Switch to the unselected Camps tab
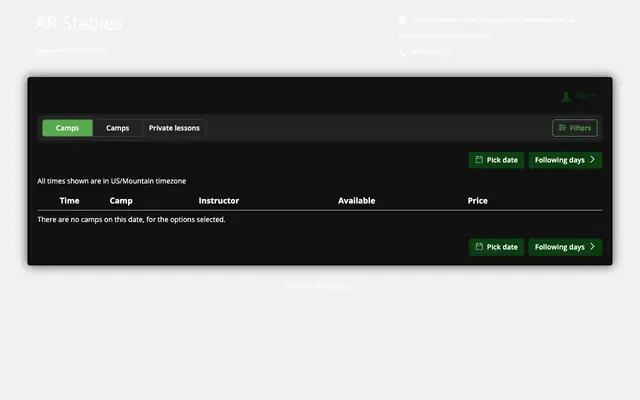Image resolution: width=640 pixels, height=400 pixels. coord(118,128)
